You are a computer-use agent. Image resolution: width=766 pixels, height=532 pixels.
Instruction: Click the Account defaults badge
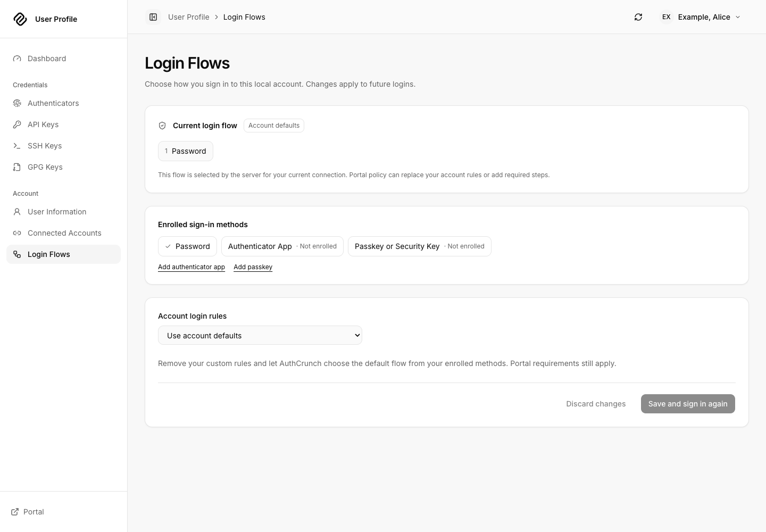coord(274,126)
